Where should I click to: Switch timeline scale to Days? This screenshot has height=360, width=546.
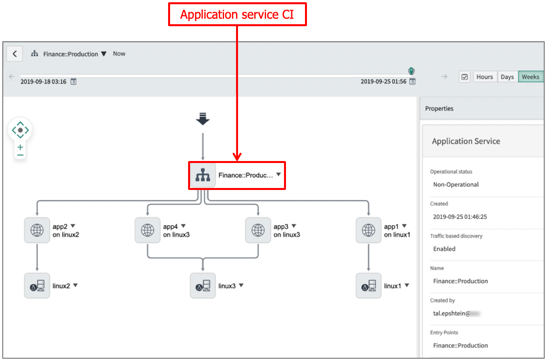[x=507, y=77]
